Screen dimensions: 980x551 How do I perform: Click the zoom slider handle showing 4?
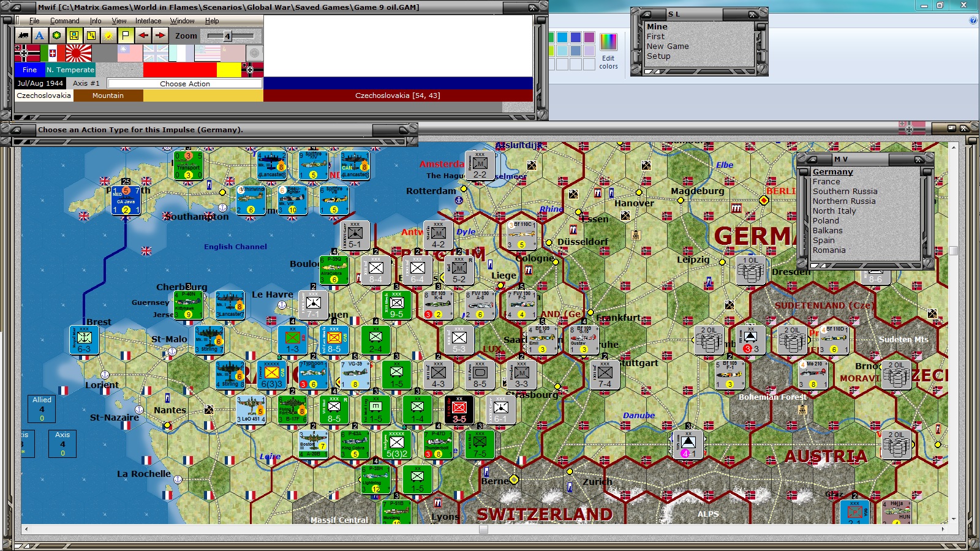[227, 36]
